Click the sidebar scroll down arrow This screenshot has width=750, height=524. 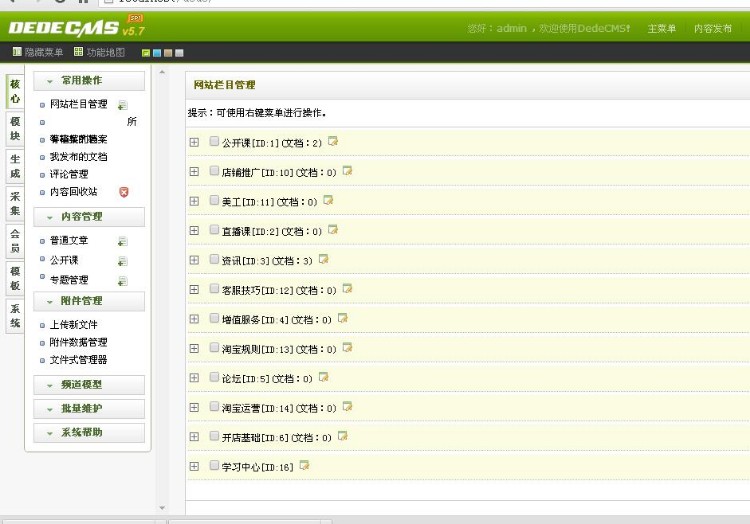coord(162,508)
